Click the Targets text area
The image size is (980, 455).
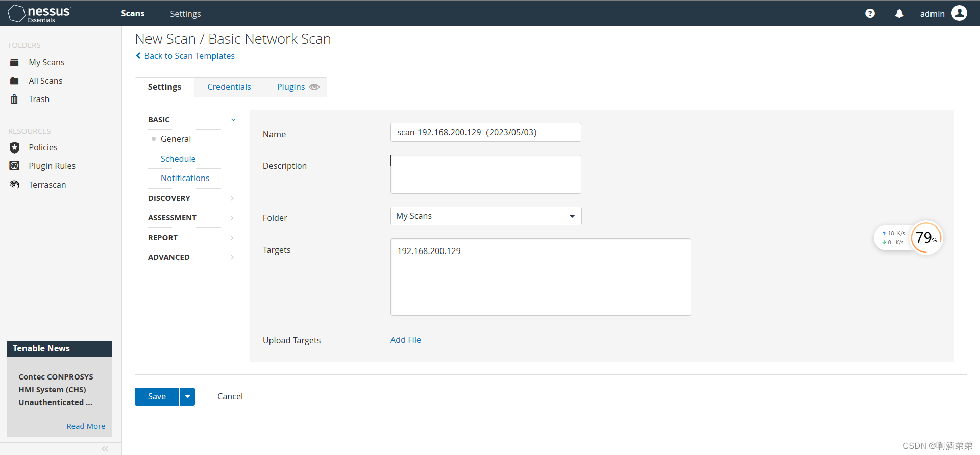[x=541, y=277]
